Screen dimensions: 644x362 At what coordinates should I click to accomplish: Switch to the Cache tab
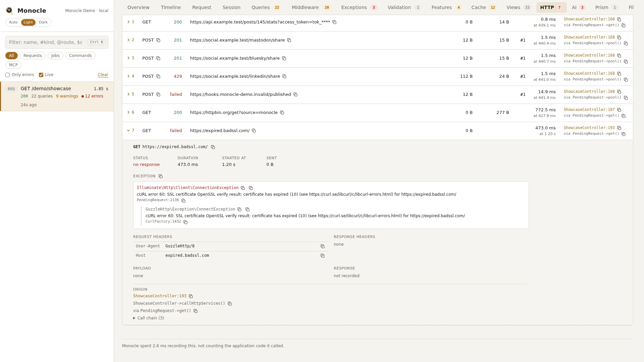pyautogui.click(x=483, y=7)
